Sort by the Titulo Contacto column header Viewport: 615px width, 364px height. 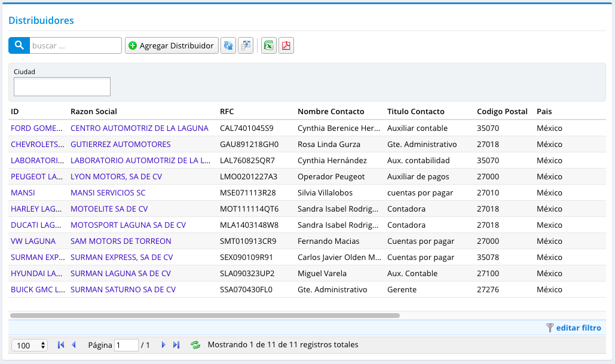416,111
